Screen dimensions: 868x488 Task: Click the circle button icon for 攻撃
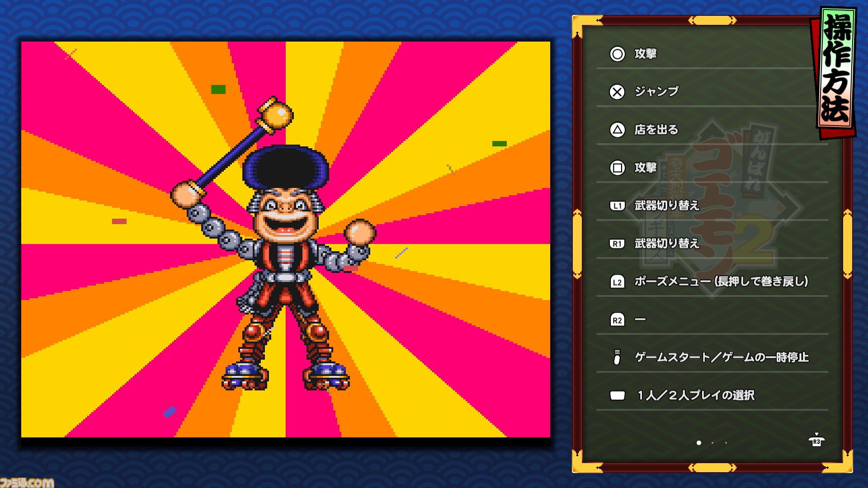pyautogui.click(x=617, y=54)
